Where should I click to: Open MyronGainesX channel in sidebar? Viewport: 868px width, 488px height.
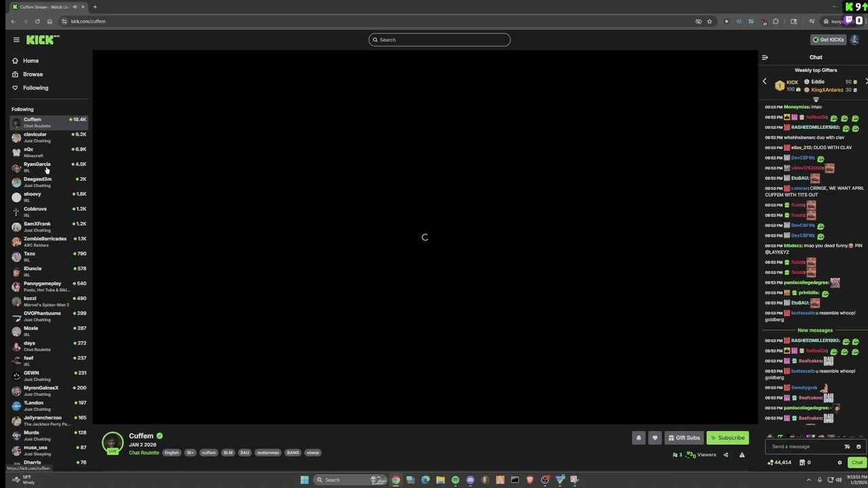49,391
